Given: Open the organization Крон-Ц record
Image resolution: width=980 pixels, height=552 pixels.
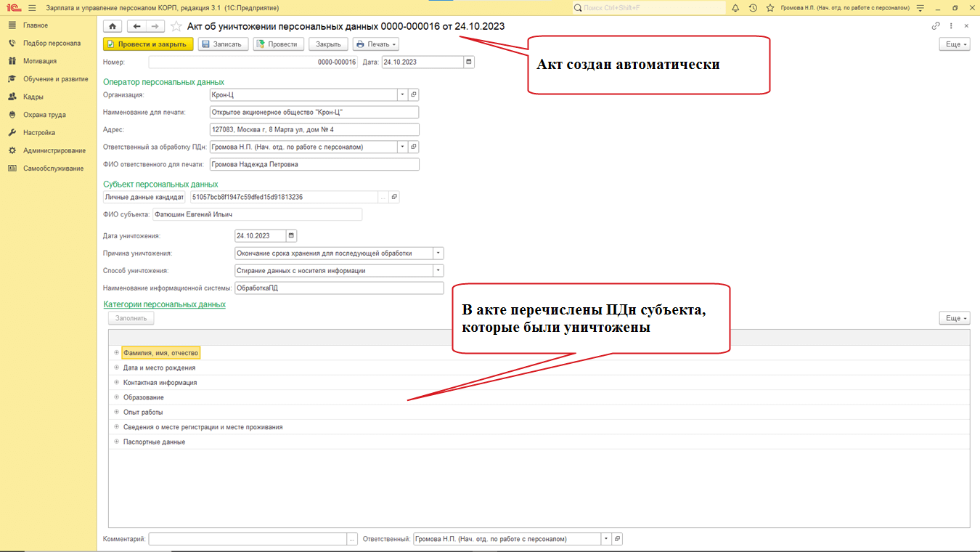Looking at the screenshot, I should coord(414,95).
